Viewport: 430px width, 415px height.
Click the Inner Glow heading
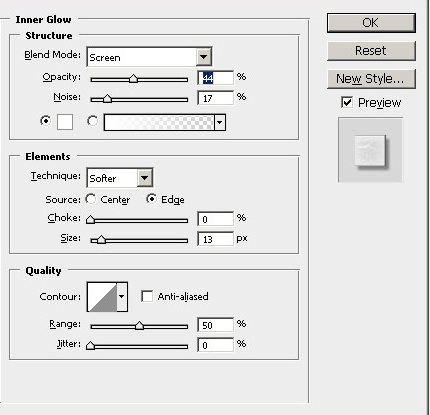pyautogui.click(x=43, y=20)
